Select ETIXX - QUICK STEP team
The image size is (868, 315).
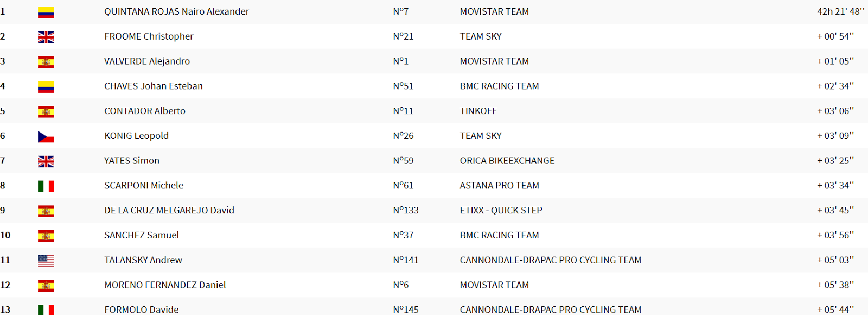point(501,210)
